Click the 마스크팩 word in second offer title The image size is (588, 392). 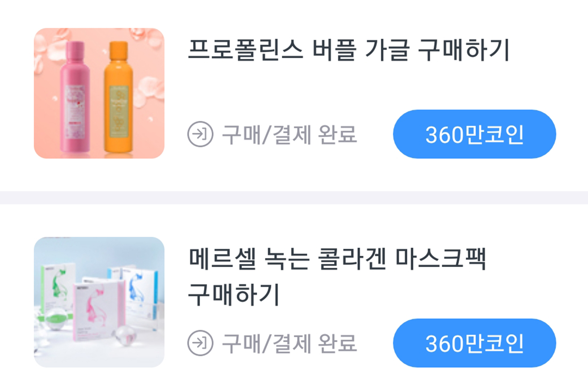[x=441, y=259]
